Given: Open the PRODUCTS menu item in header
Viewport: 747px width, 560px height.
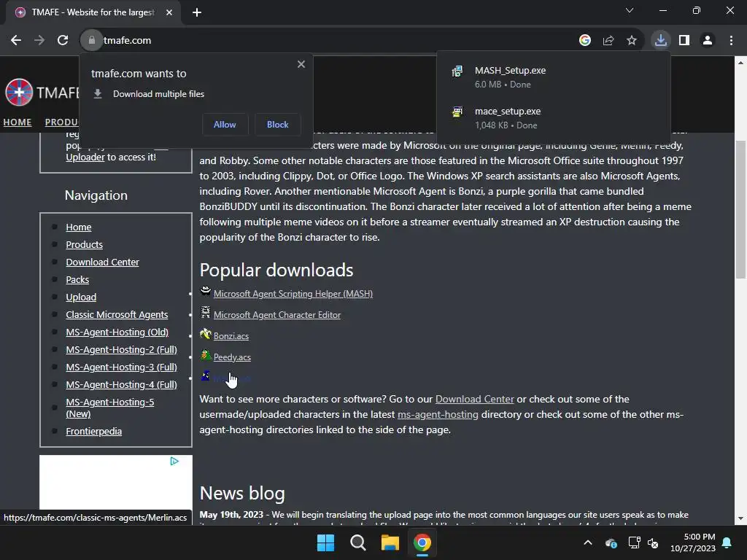Looking at the screenshot, I should coord(61,122).
